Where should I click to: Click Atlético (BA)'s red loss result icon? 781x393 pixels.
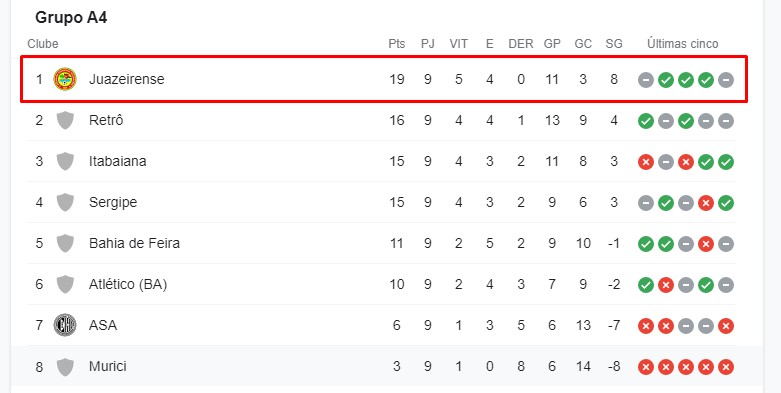pyautogui.click(x=666, y=285)
